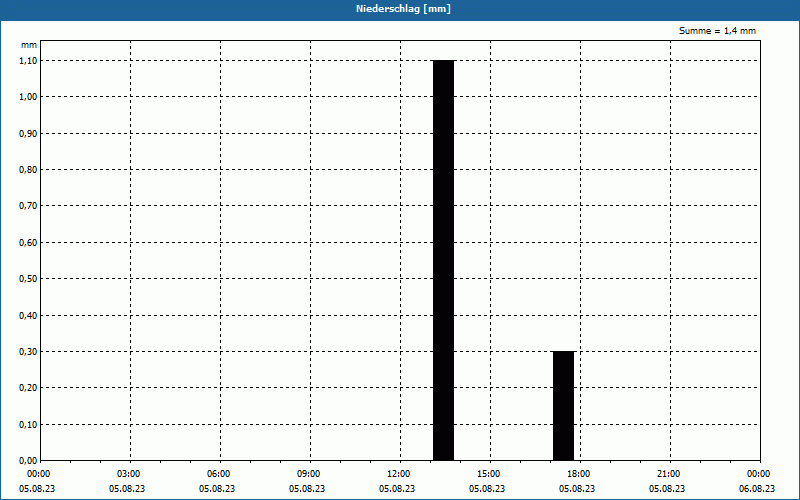This screenshot has width=800, height=500.
Task: Click the y-axis value 0,00
Action: (x=28, y=461)
